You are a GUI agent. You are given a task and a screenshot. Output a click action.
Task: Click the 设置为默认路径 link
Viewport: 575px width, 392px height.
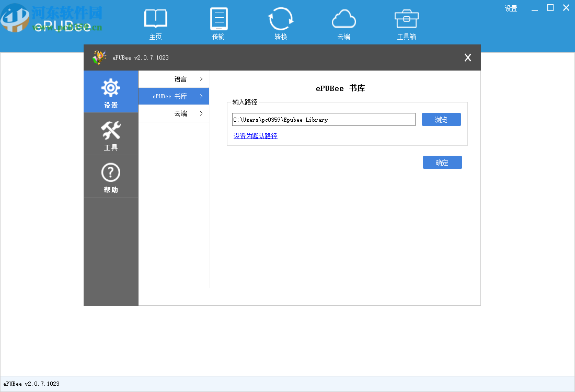coord(255,135)
